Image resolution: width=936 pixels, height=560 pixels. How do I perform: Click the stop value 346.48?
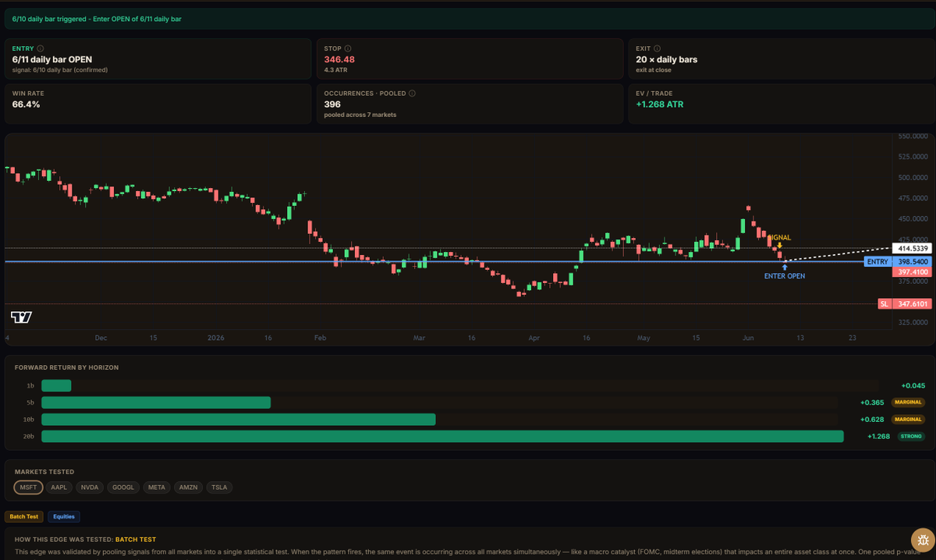339,59
